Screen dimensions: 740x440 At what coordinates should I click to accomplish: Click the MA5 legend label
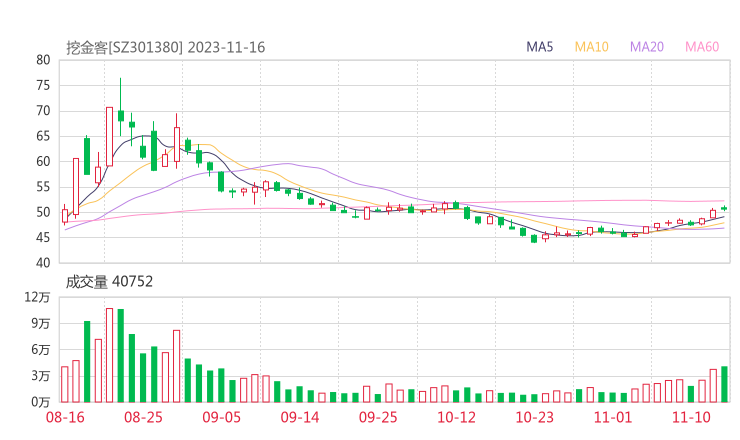click(x=539, y=47)
